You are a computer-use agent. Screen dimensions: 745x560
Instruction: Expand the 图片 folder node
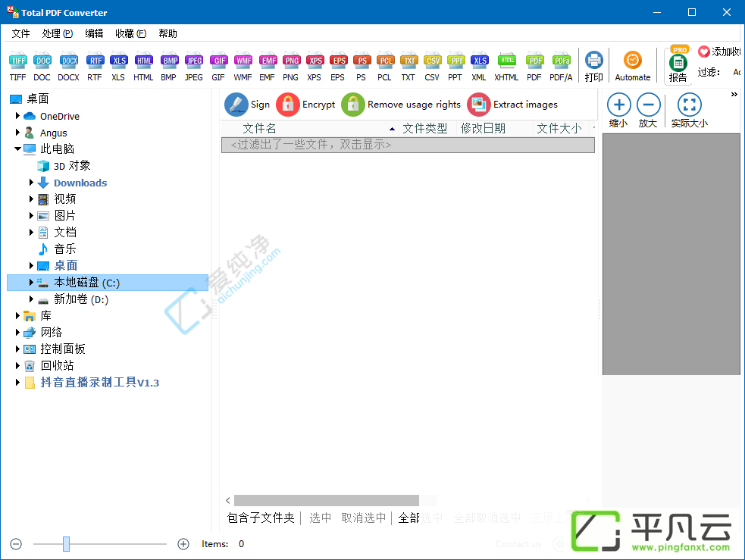tap(31, 216)
